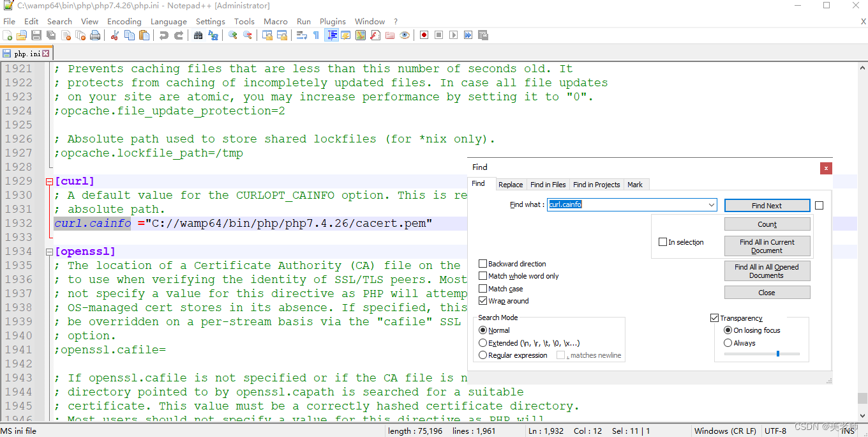Expand the Find what history dropdown
Viewport: 868px width, 437px height.
[x=712, y=205]
